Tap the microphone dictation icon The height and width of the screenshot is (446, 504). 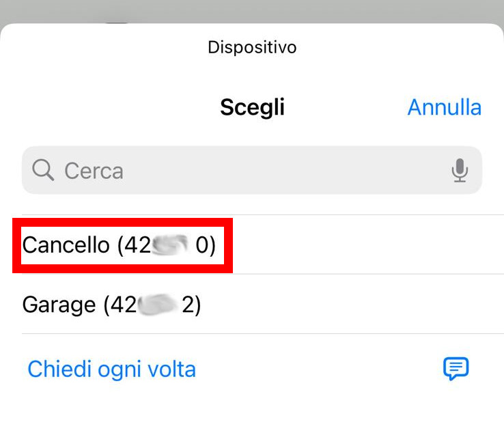[460, 171]
